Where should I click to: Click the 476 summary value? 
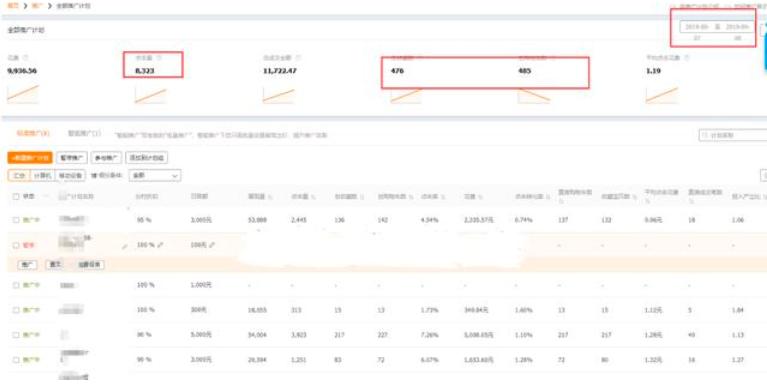397,71
